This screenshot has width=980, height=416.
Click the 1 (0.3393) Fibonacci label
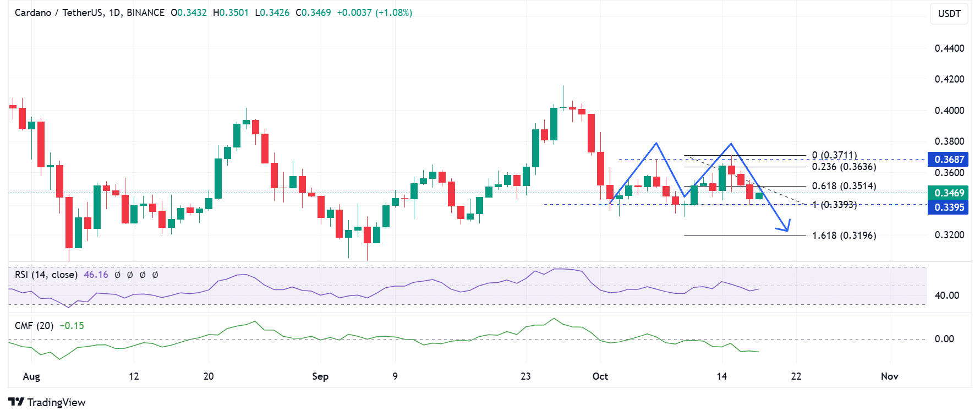[x=835, y=205]
